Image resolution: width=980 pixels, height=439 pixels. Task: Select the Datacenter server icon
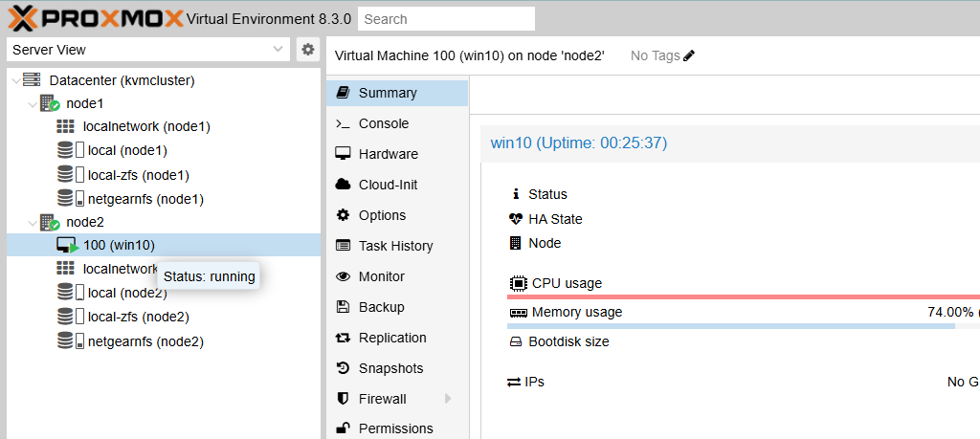tap(32, 80)
